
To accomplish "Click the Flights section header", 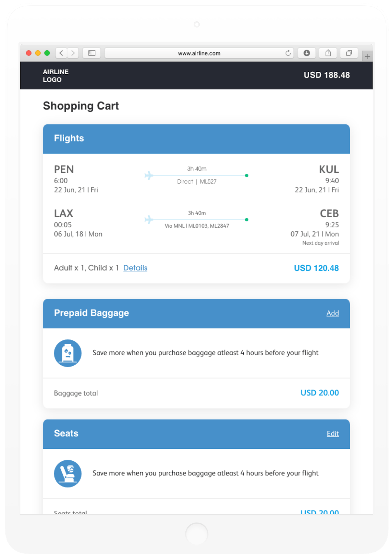I will coord(196,139).
